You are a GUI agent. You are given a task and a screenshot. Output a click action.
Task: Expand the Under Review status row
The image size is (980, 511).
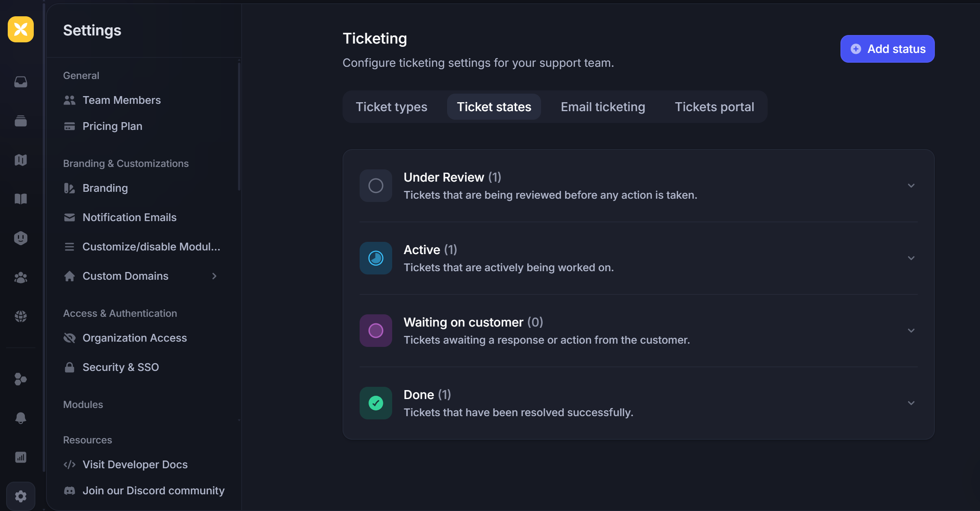pyautogui.click(x=911, y=186)
